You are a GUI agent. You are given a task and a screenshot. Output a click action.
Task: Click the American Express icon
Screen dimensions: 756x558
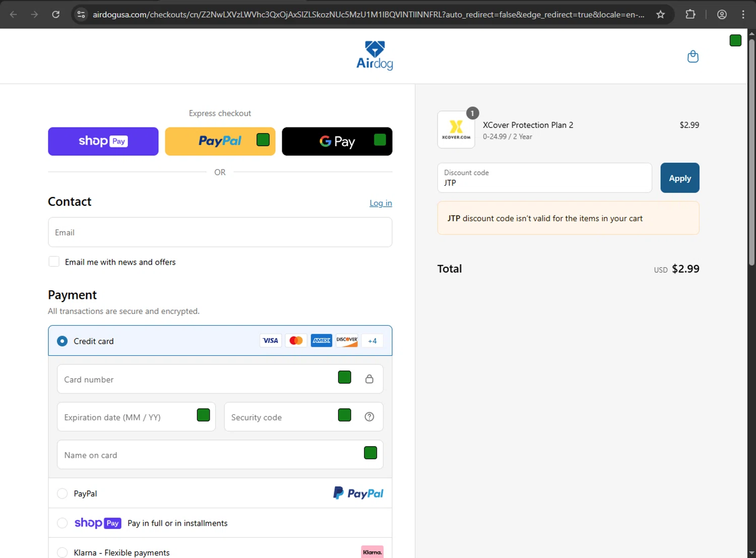point(322,341)
